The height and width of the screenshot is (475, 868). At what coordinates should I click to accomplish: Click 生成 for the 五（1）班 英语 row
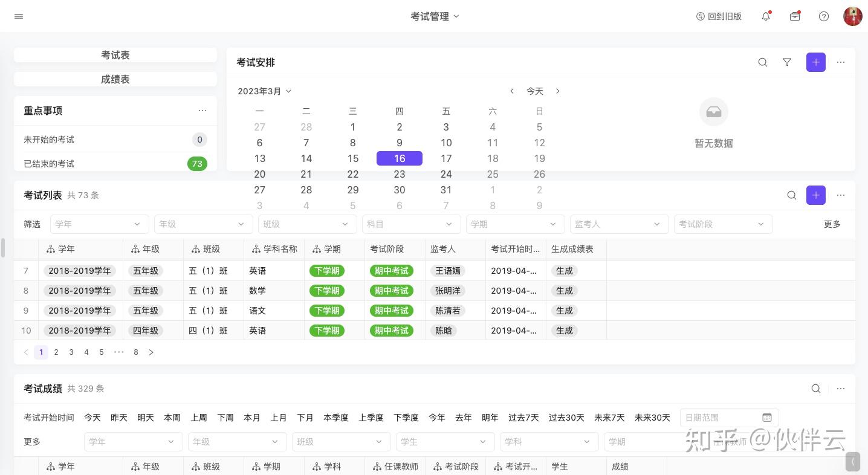pyautogui.click(x=564, y=271)
